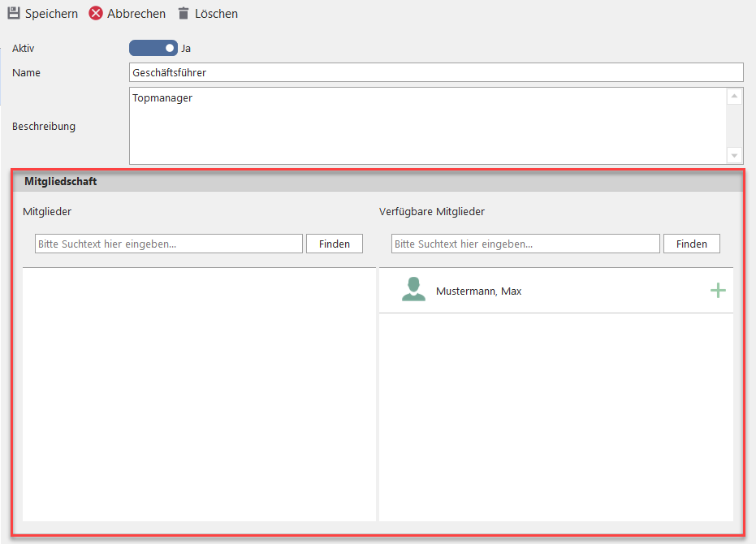
Task: Click the trash can Löschen icon
Action: 184,14
